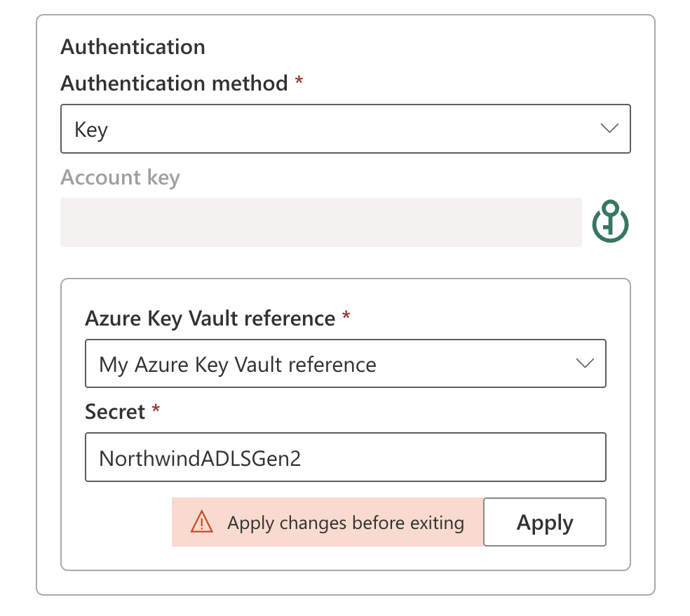The height and width of the screenshot is (616, 690).
Task: Click the Authentication method label
Action: point(175,83)
